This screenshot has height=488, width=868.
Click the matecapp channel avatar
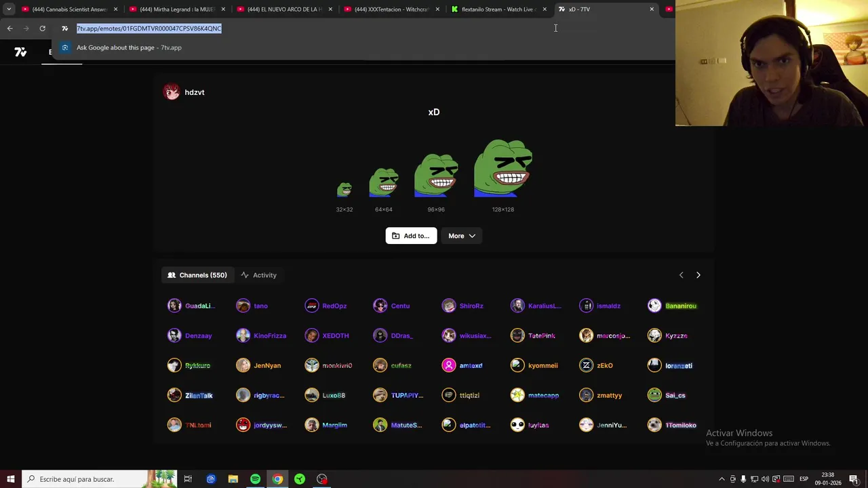[x=517, y=395]
